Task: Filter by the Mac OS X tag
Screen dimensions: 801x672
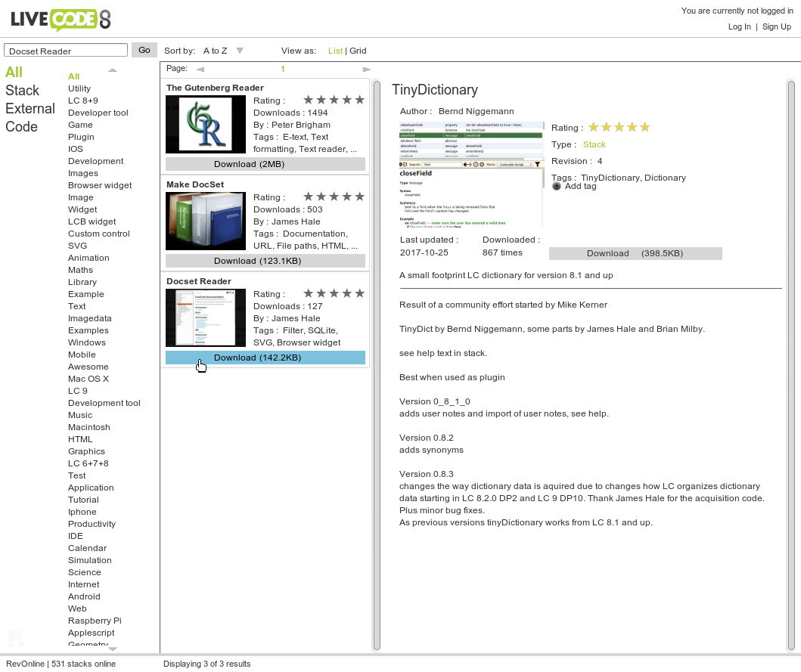Action: tap(88, 379)
